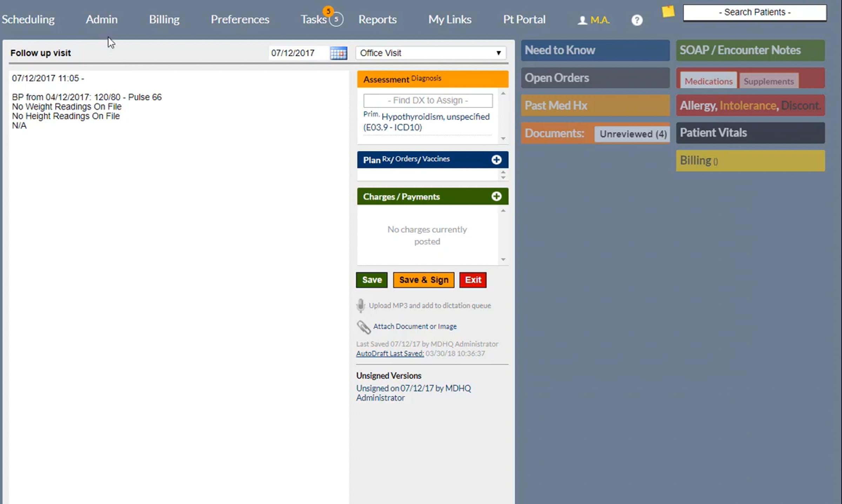Click the microphone dictation upload icon
Screen dimensions: 842x504
tap(360, 305)
